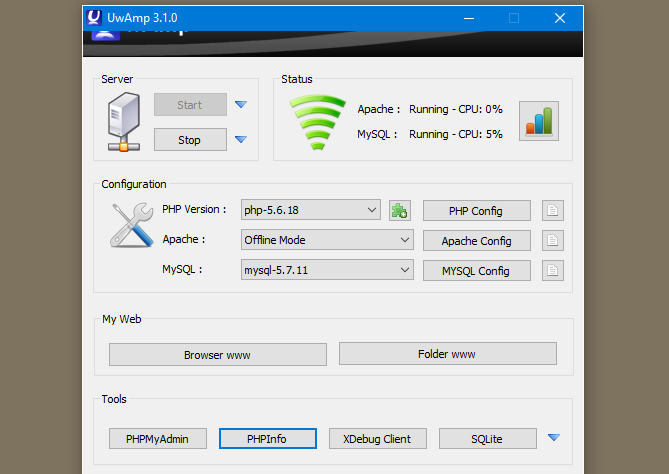Screen dimensions: 669x474
Task: Click the Stop server button
Action: pos(190,140)
